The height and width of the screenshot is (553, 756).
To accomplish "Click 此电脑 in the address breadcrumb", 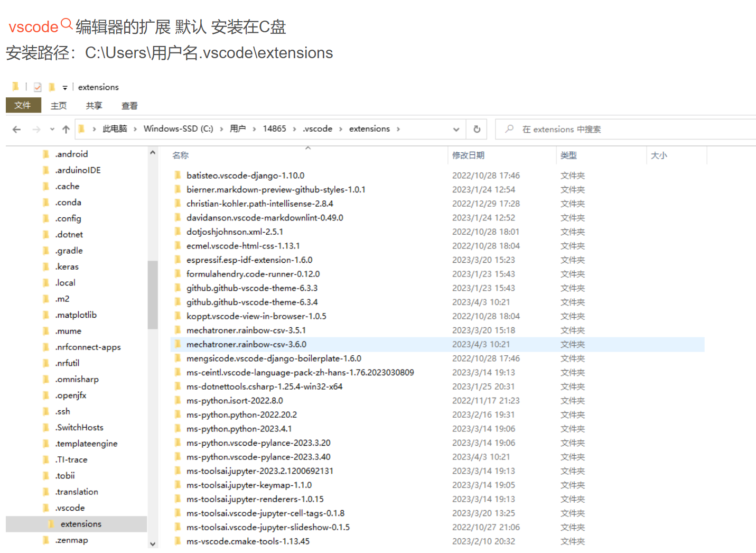I will pyautogui.click(x=115, y=128).
